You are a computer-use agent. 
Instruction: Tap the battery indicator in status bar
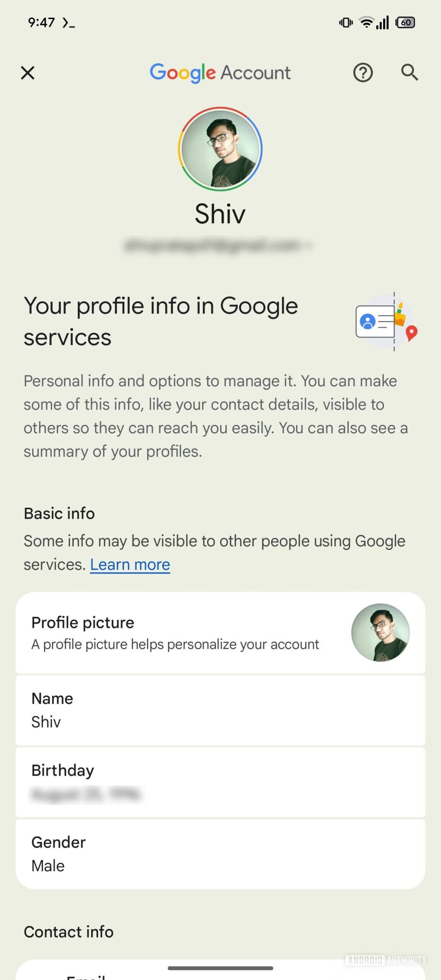click(405, 23)
